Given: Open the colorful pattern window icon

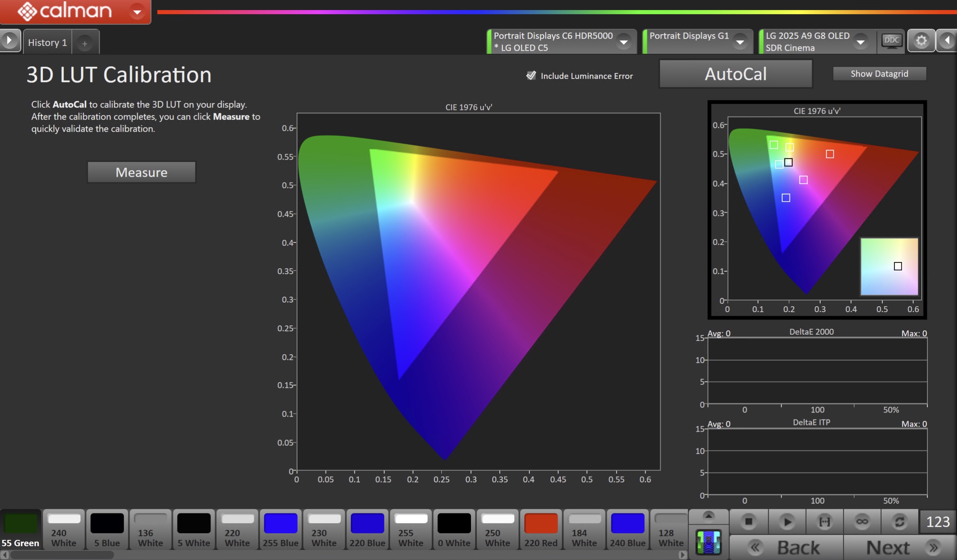Looking at the screenshot, I should (709, 542).
